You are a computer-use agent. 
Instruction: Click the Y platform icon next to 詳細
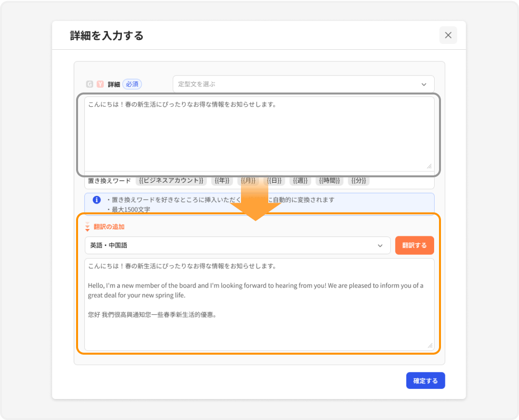point(100,84)
